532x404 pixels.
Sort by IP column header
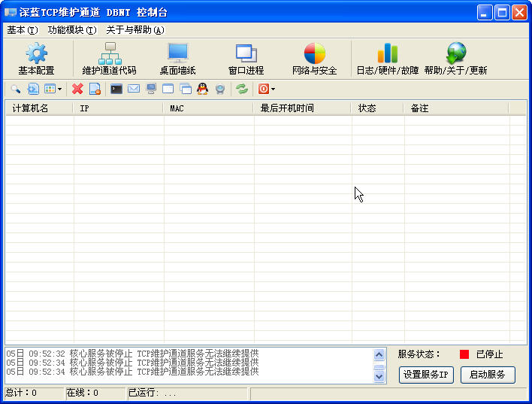pos(118,108)
